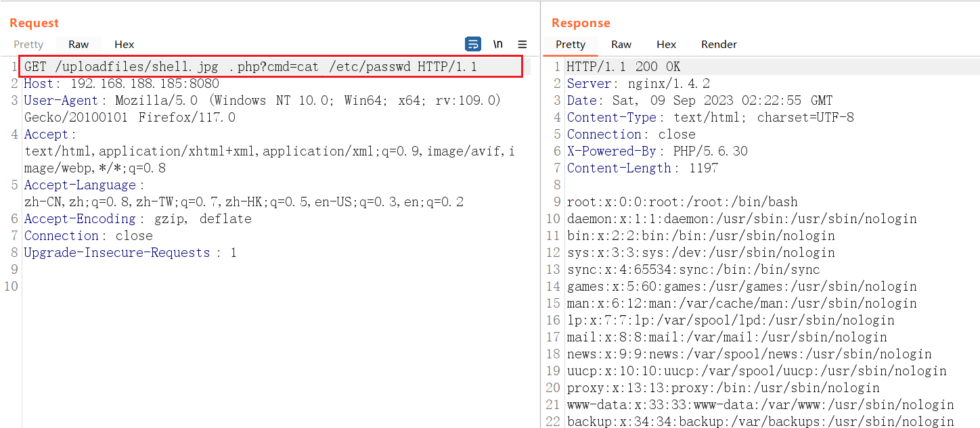Click the Upgrade-Insecure-Requests header line
This screenshot has width=980, height=428.
pos(131,253)
